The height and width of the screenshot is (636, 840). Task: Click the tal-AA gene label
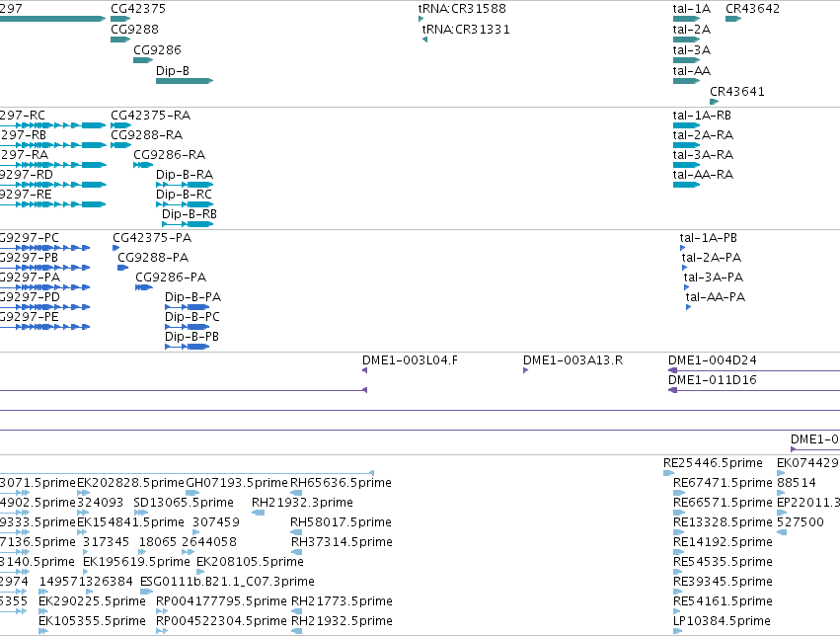(x=692, y=71)
